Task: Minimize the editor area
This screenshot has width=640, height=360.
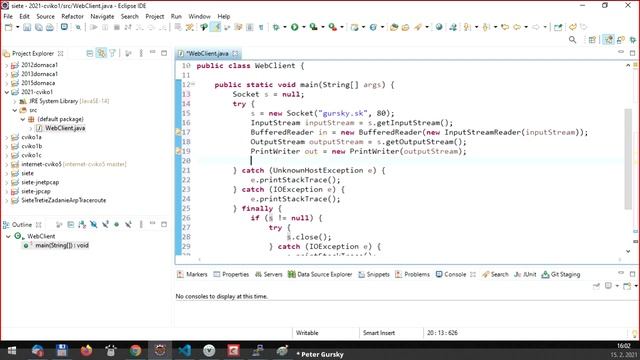Action: (621, 53)
